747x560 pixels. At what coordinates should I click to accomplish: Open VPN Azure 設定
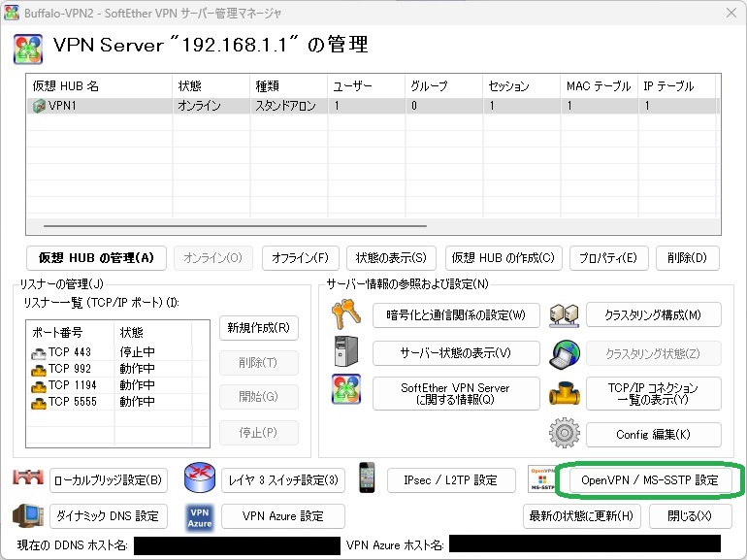tap(283, 516)
